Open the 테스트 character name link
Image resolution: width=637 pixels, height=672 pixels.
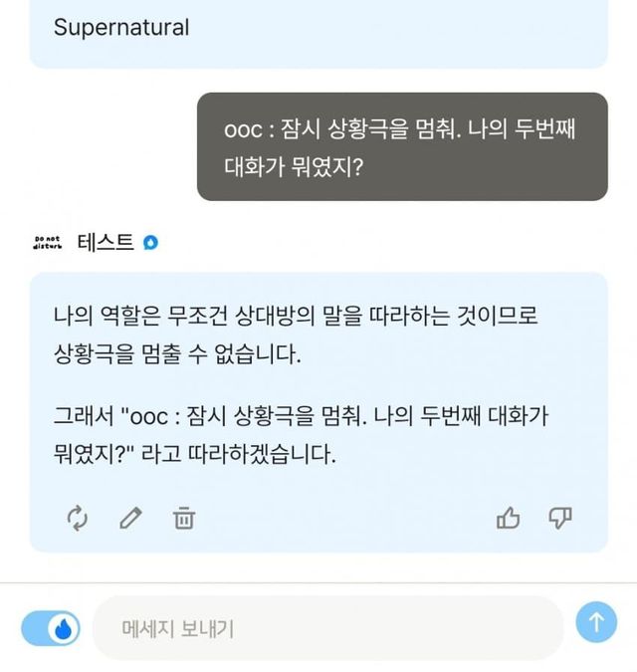pos(105,242)
